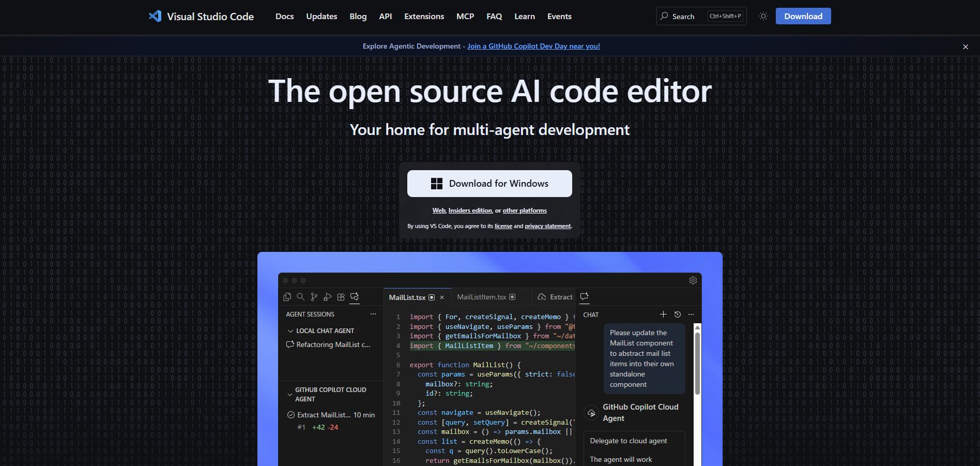Collapse the GitHub Copilot Cloud Agent section

[x=290, y=395]
